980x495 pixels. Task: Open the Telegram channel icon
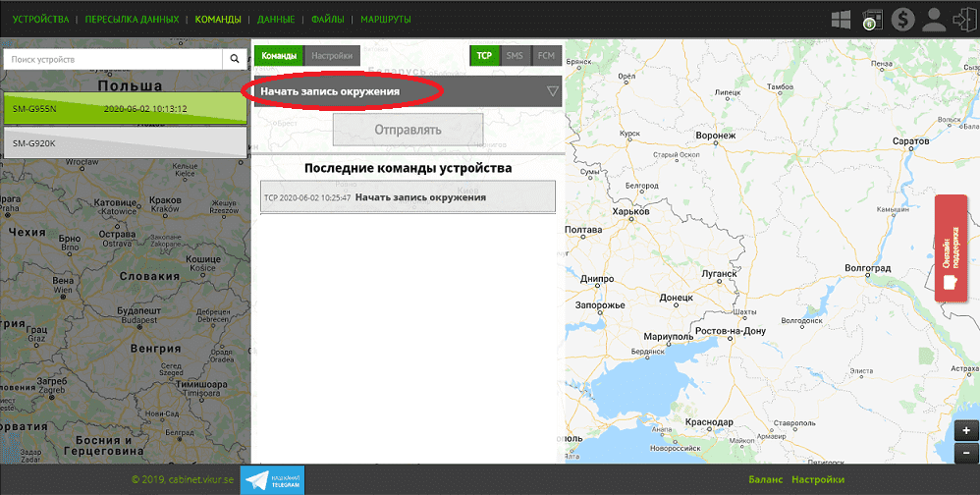click(x=272, y=479)
